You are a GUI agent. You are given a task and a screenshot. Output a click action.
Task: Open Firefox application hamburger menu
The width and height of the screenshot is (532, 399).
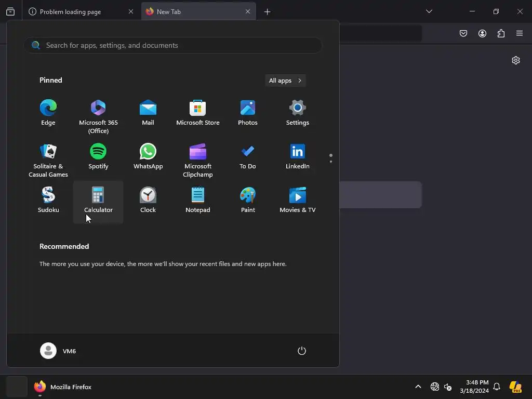pyautogui.click(x=520, y=33)
